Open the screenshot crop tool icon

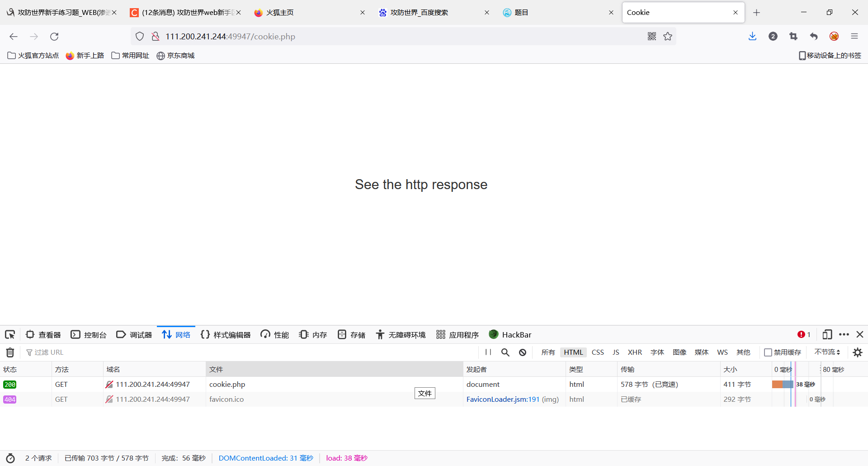tap(793, 36)
